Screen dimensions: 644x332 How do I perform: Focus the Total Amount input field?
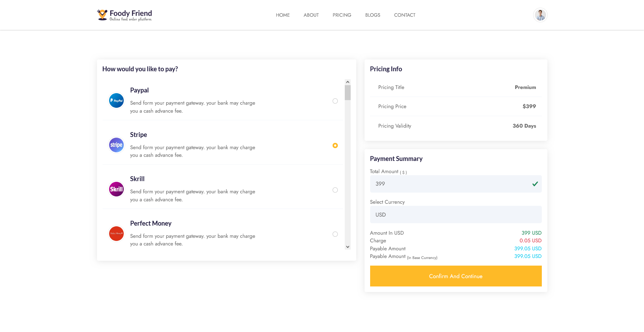click(456, 184)
